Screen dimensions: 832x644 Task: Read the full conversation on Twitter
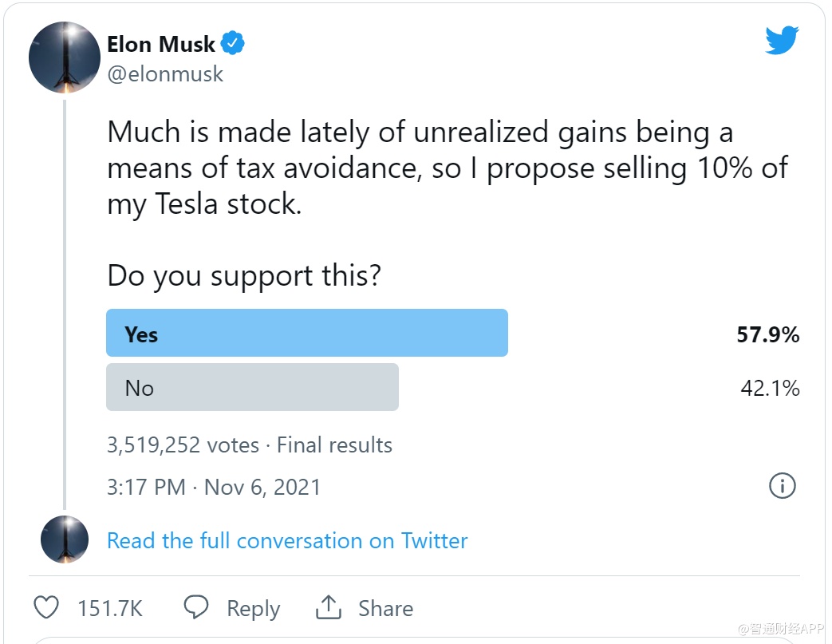pyautogui.click(x=287, y=540)
